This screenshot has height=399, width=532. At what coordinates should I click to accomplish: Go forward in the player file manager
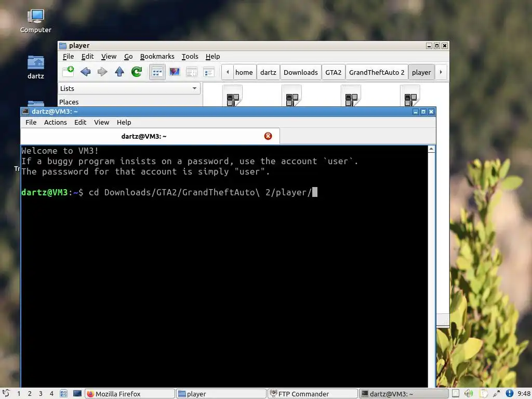pos(102,72)
